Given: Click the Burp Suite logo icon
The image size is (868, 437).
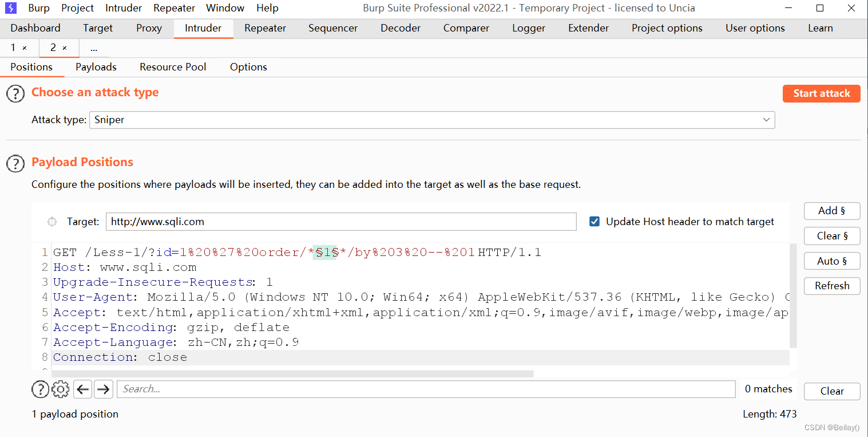Looking at the screenshot, I should tap(11, 8).
